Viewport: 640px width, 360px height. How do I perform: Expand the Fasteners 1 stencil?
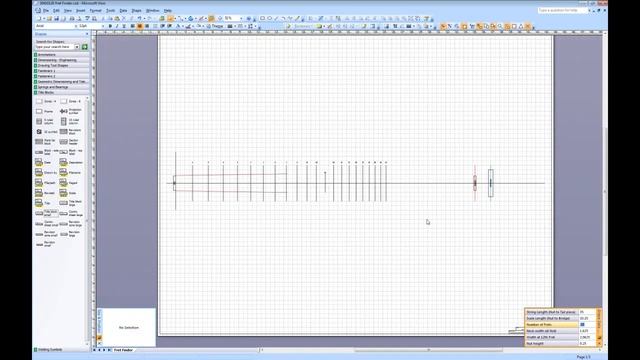coord(61,71)
